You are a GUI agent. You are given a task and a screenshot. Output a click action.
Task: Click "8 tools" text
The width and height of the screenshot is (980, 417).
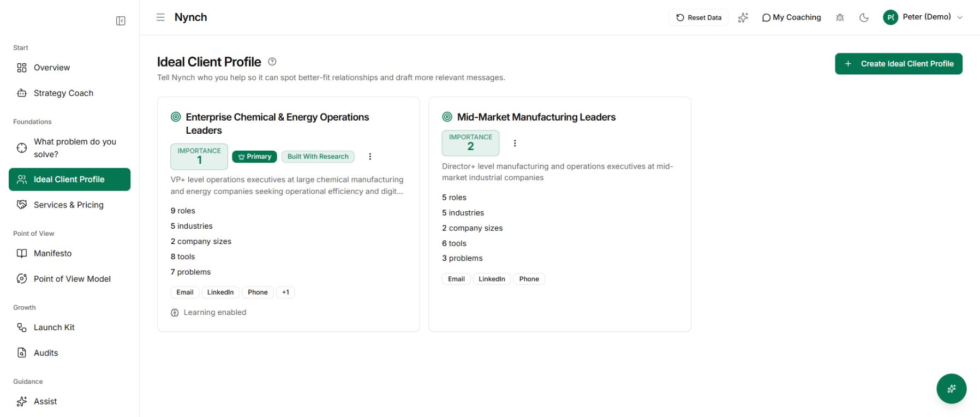pos(183,257)
